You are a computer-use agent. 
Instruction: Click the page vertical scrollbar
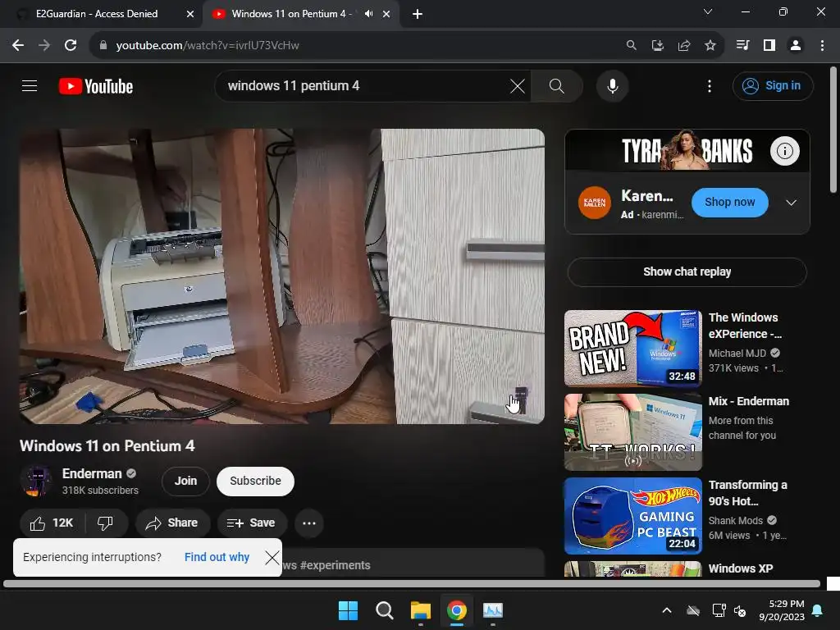point(833,129)
